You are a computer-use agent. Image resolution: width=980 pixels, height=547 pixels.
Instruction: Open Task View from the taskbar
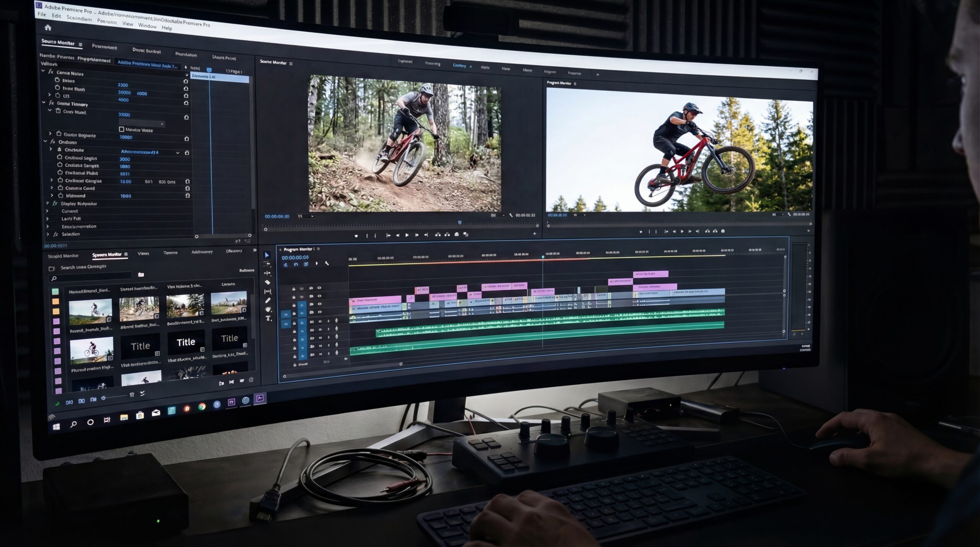107,420
